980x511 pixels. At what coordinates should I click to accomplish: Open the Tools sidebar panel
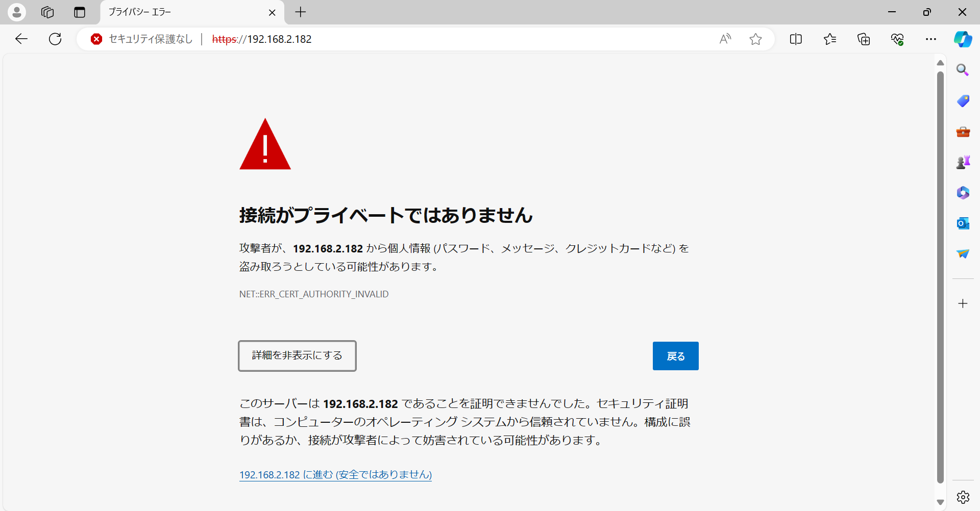(963, 132)
